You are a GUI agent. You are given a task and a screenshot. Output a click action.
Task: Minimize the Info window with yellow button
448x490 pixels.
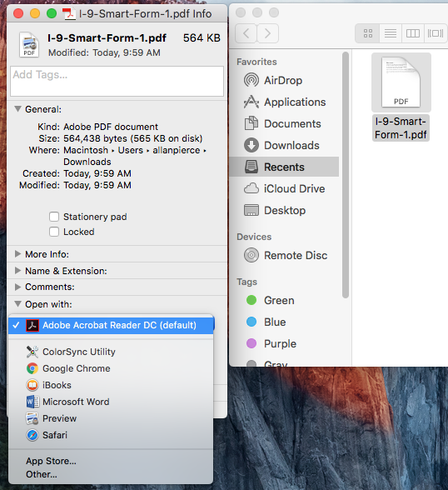[x=35, y=13]
